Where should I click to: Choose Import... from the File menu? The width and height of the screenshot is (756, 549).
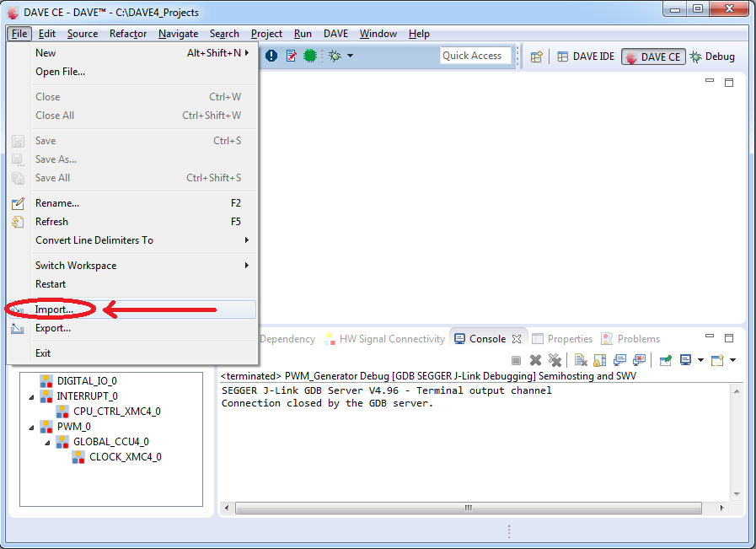[x=132, y=309]
